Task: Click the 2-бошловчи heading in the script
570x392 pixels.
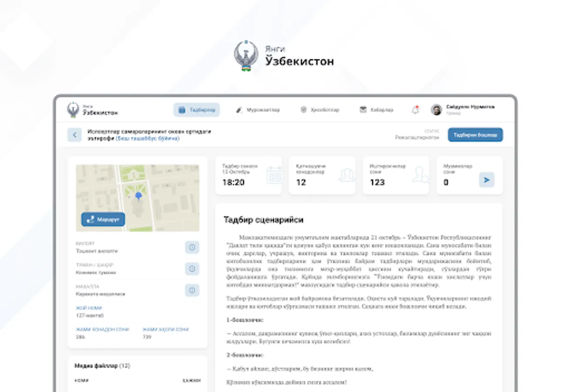Action: click(245, 355)
